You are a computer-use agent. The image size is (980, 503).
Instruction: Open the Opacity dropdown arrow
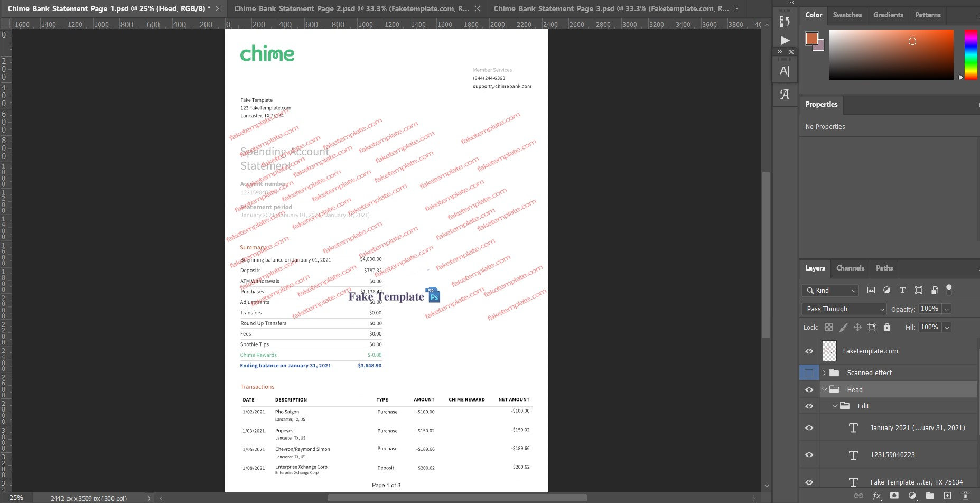point(948,309)
